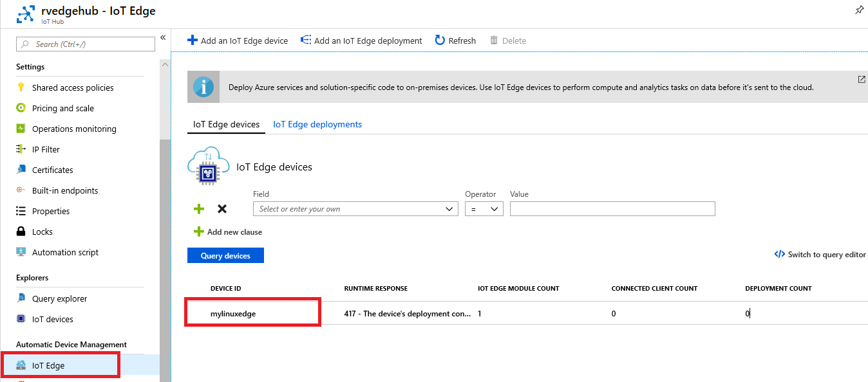Open the IP Filter settings
The image size is (868, 382).
pos(46,149)
